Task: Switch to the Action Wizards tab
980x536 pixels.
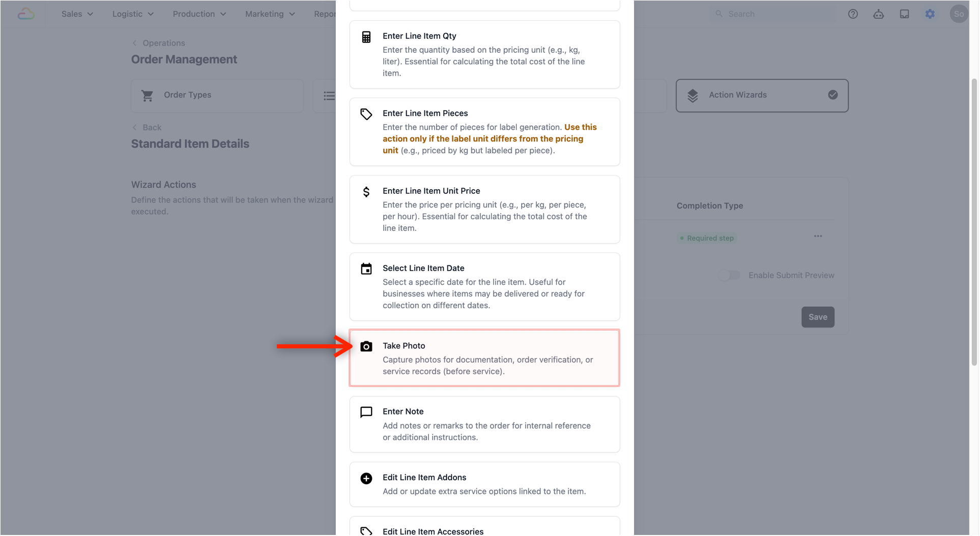Action: tap(761, 96)
